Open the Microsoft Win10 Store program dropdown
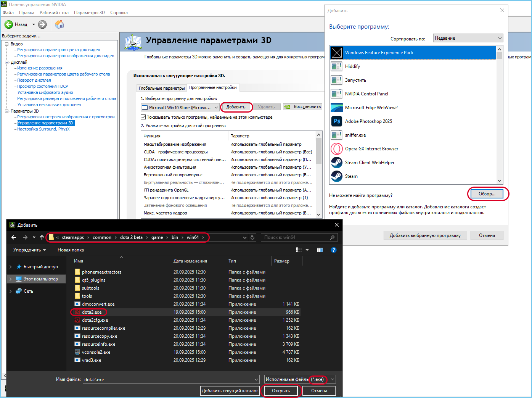 tap(180, 107)
